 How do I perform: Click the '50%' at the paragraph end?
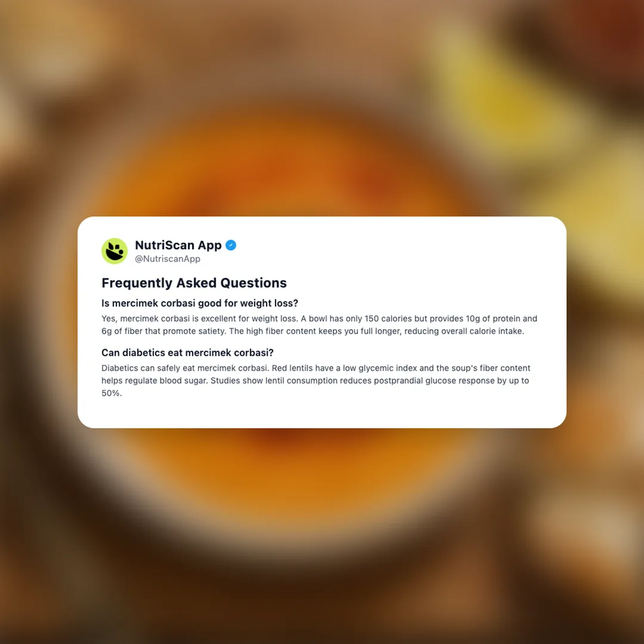pos(112,393)
